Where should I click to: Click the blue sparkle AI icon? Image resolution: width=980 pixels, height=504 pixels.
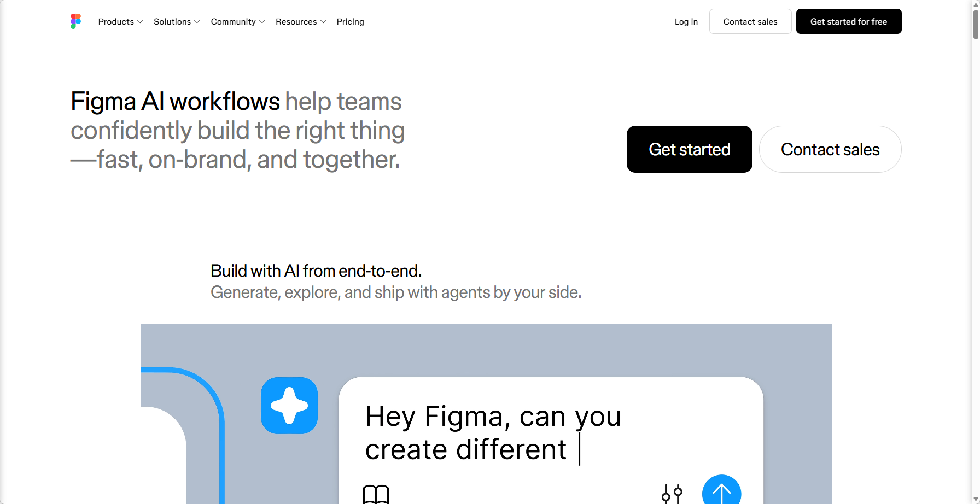point(289,406)
